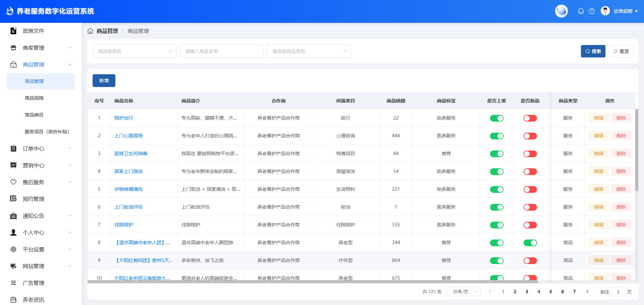Open the 请选择商品类型 dropdown
The image size is (644, 305).
click(309, 51)
